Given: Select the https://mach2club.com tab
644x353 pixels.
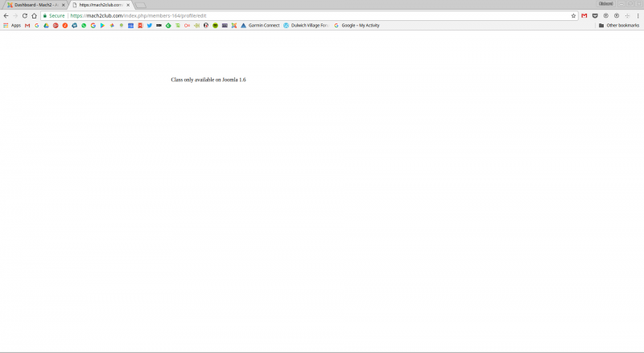Looking at the screenshot, I should click(x=101, y=5).
